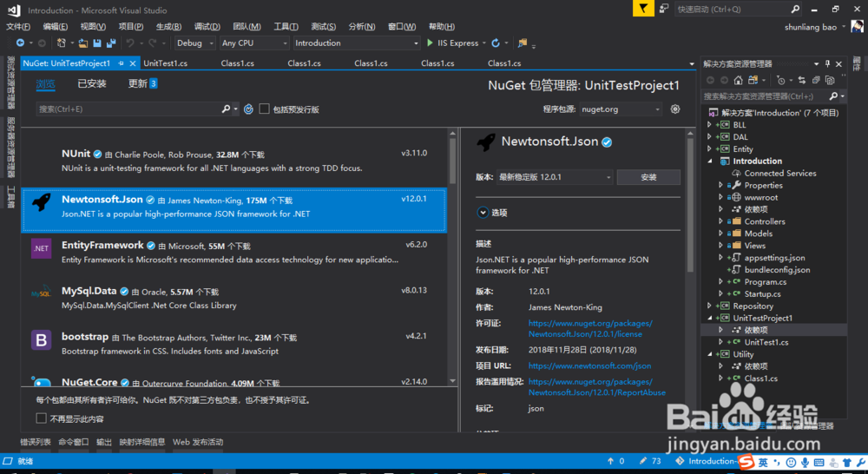Open the document tab overflow arrow

pos(692,64)
